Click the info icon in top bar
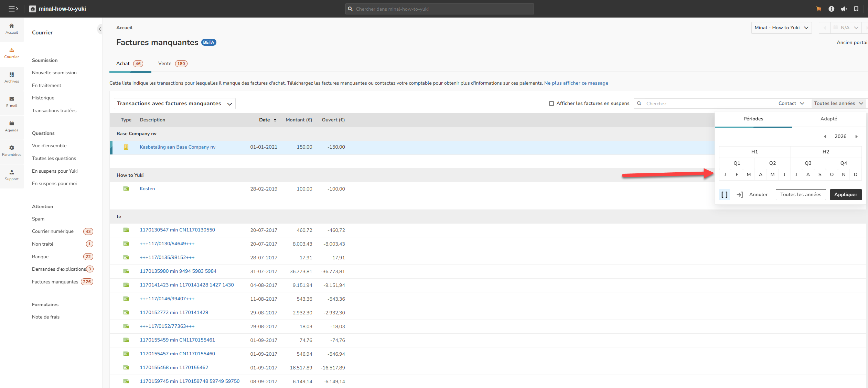 831,9
